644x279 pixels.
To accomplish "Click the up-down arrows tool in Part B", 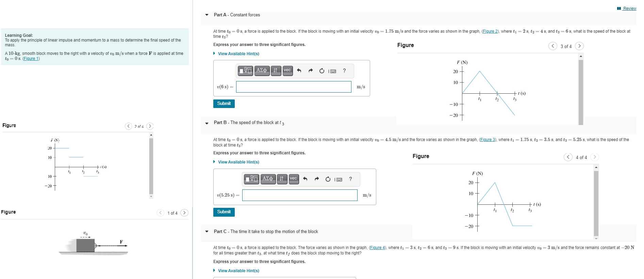I will click(282, 179).
